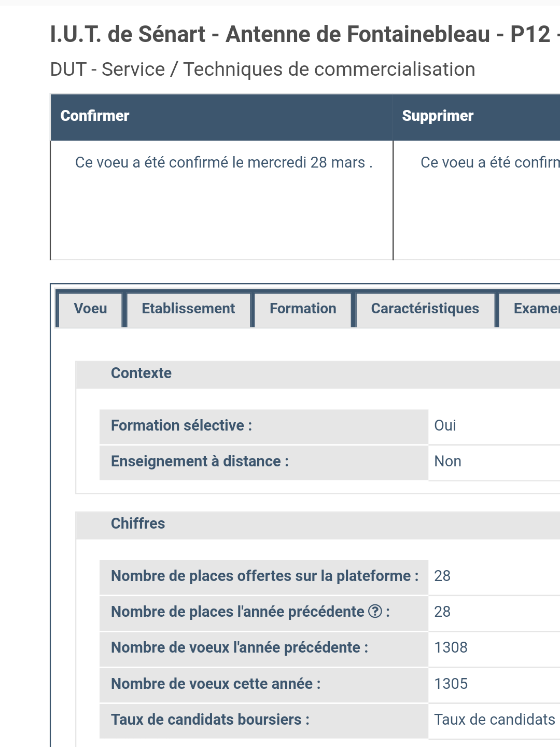This screenshot has height=747, width=560.
Task: Click the Formation sélective label
Action: click(x=181, y=425)
